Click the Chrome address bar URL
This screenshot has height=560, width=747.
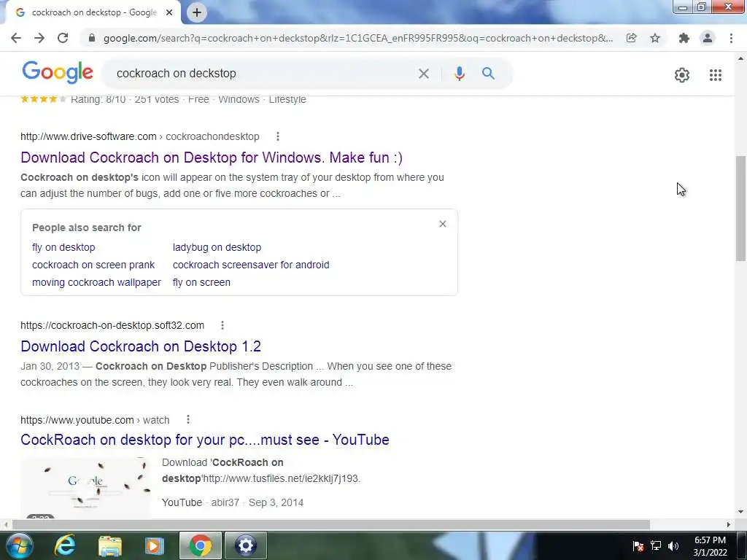pos(358,38)
